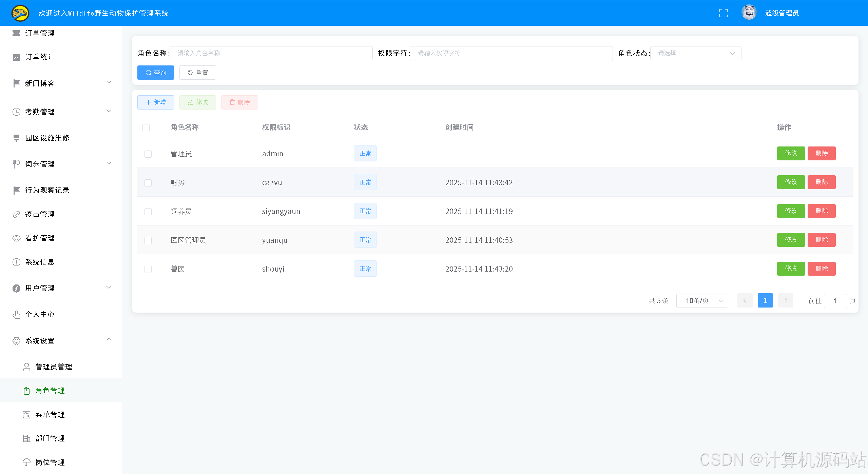Click the toolbar 删除 delete button
Screen dimensions: 868x474
tap(239, 102)
